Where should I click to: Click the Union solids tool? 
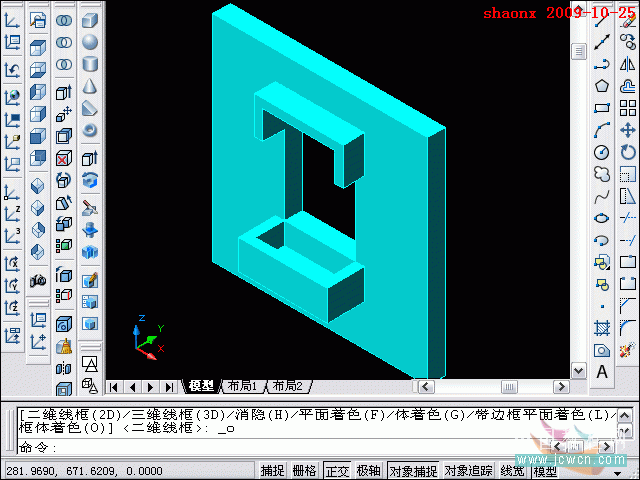click(64, 20)
